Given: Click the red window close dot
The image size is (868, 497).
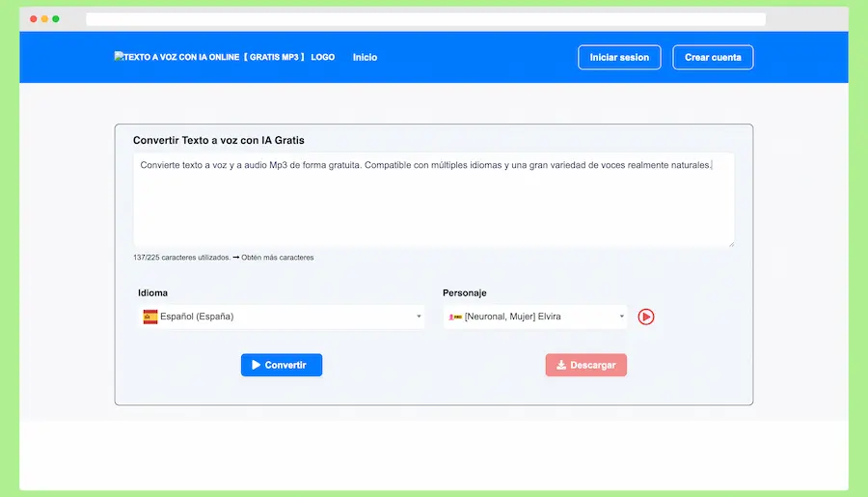Looking at the screenshot, I should pyautogui.click(x=34, y=19).
